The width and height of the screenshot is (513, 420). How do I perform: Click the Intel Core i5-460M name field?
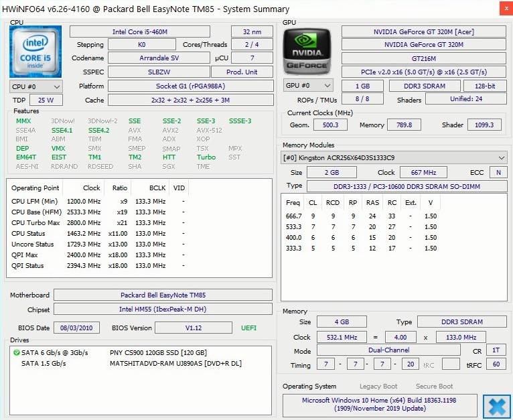(x=140, y=31)
